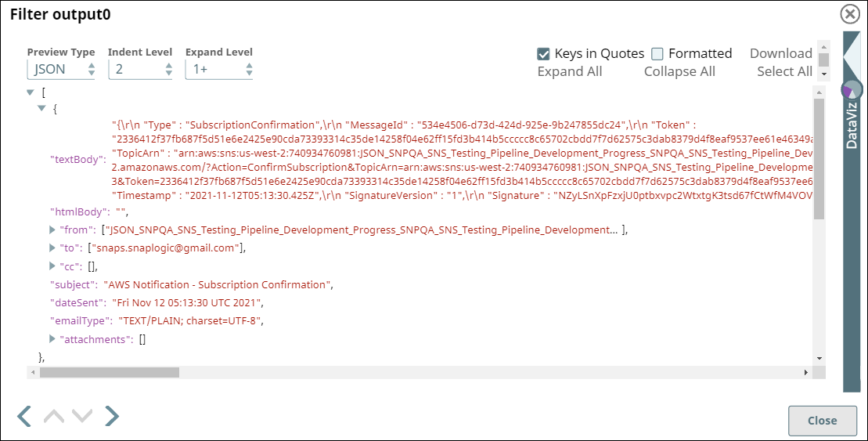The height and width of the screenshot is (441, 868).
Task: Click the Filter output0 title
Action: click(x=60, y=14)
